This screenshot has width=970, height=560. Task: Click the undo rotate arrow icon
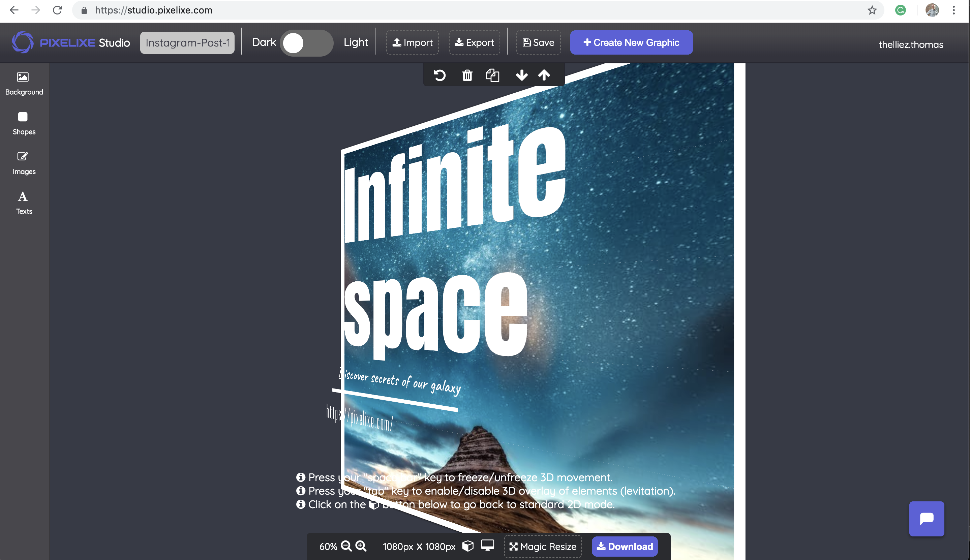(439, 75)
